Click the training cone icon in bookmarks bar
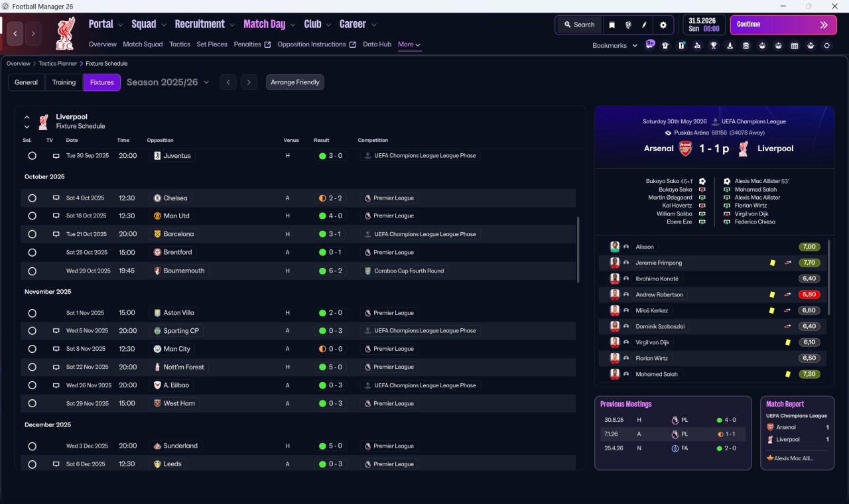This screenshot has height=504, width=849. coord(730,46)
